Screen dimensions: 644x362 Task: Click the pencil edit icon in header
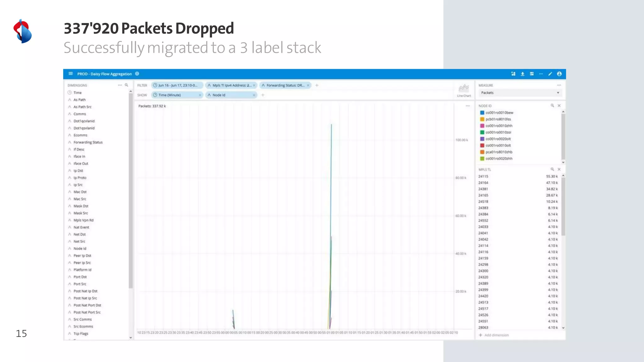tap(550, 74)
